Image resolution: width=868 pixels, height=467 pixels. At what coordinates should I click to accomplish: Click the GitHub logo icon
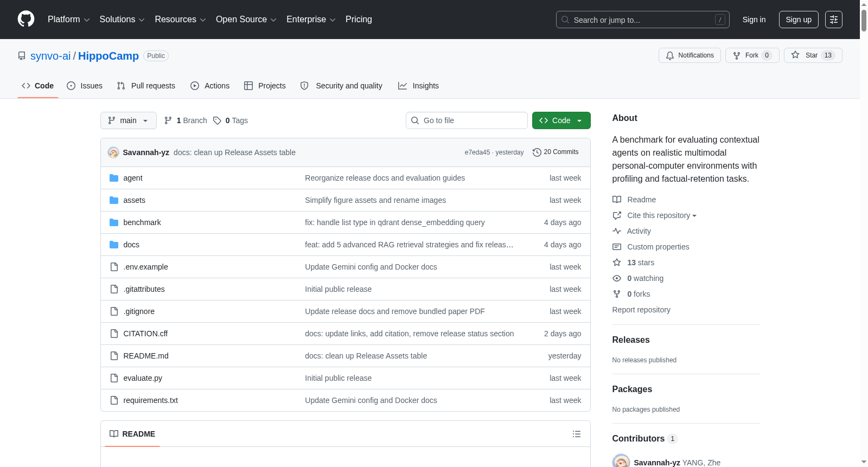tap(26, 20)
